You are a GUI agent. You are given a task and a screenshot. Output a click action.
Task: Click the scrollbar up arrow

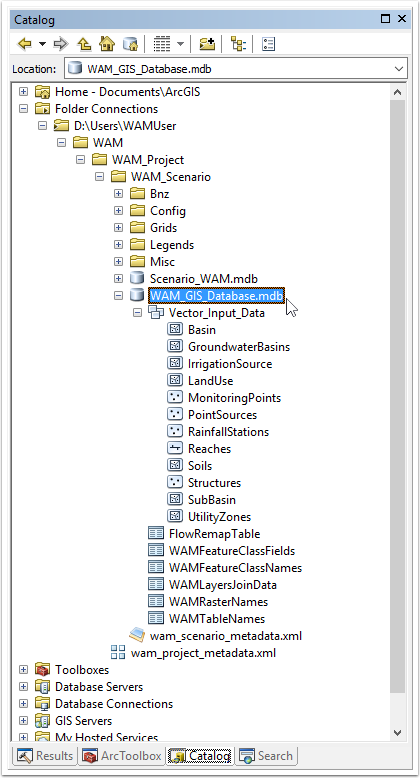pos(397,92)
